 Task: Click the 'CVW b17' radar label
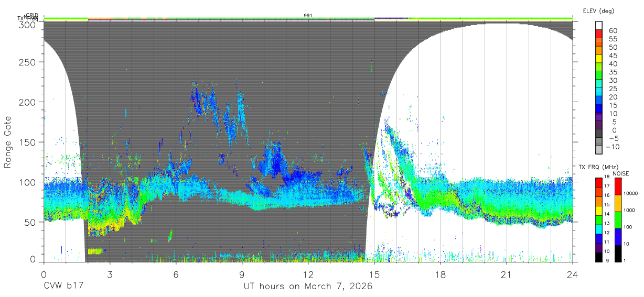pos(63,287)
